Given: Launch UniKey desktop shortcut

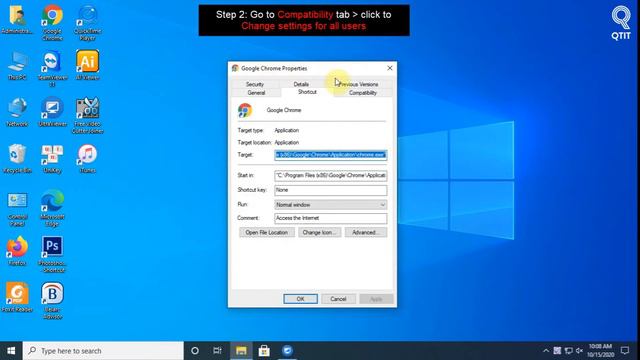Looking at the screenshot, I should click(52, 158).
